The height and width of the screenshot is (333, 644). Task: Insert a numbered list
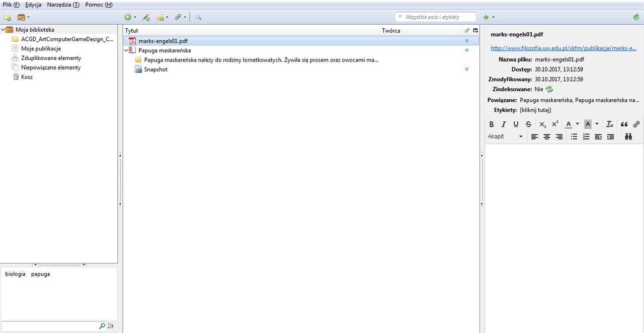coord(586,137)
